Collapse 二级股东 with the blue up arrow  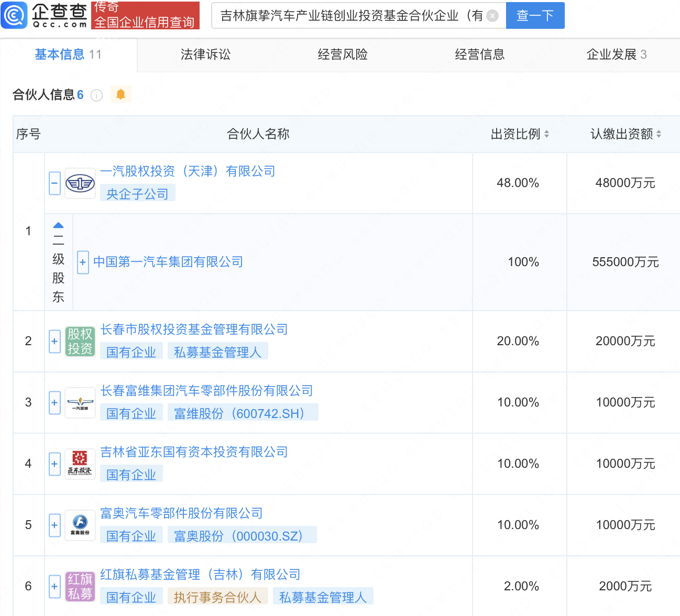click(x=58, y=225)
